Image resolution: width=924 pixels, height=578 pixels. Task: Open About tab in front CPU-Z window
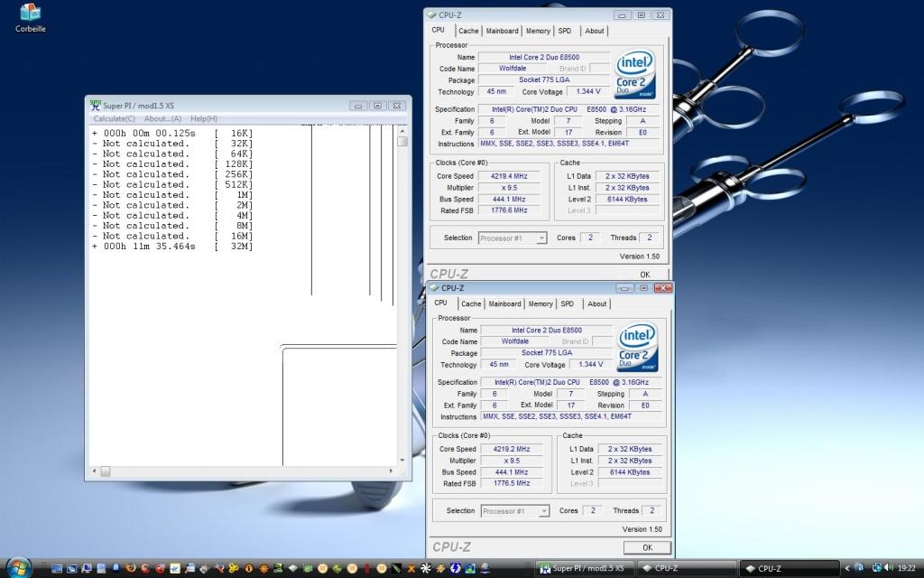596,303
